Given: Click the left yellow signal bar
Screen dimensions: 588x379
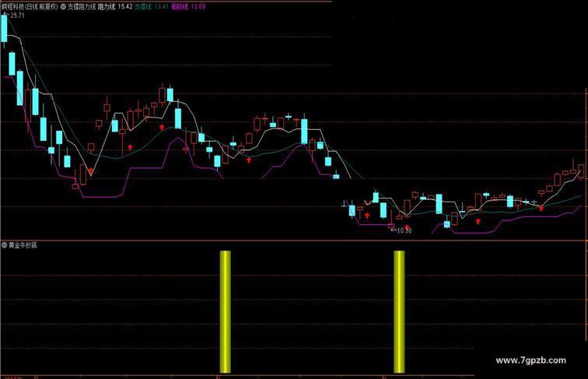Looking at the screenshot, I should [x=225, y=312].
